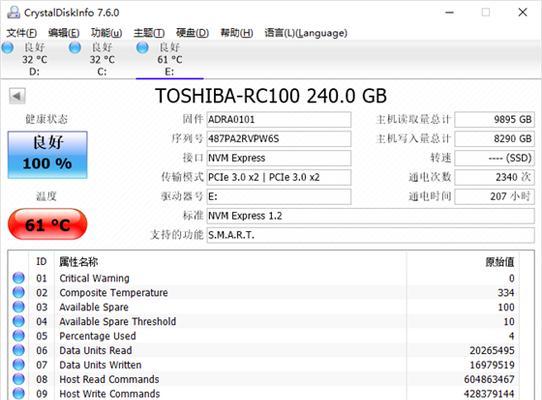Select the Data Units Written attribute name

100,365
